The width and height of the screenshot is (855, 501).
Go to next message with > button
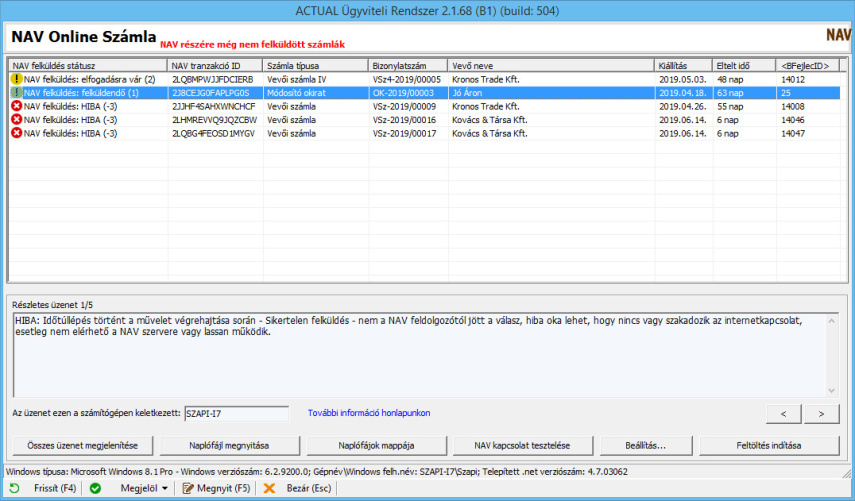[x=821, y=413]
